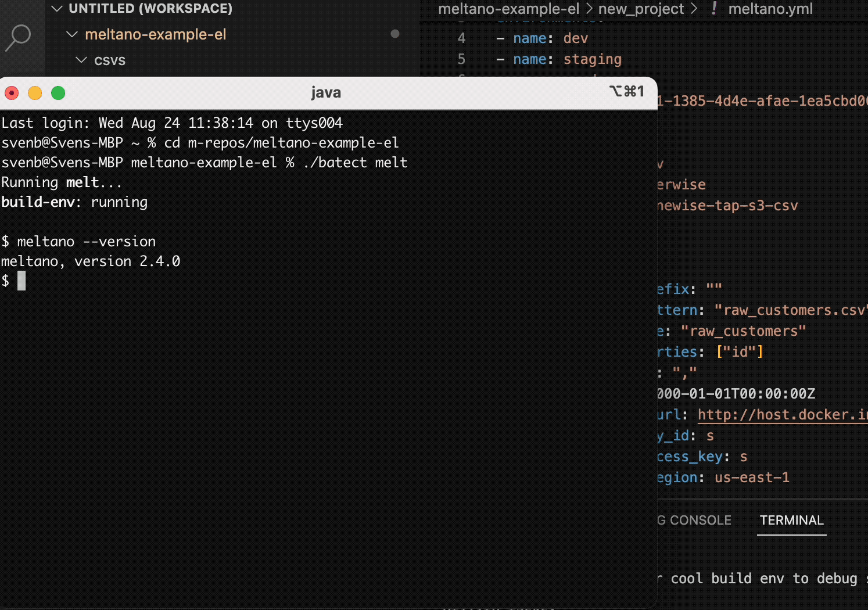Click the meltano.yml breadcrumb segment
Screen dimensions: 868x610
coord(770,9)
